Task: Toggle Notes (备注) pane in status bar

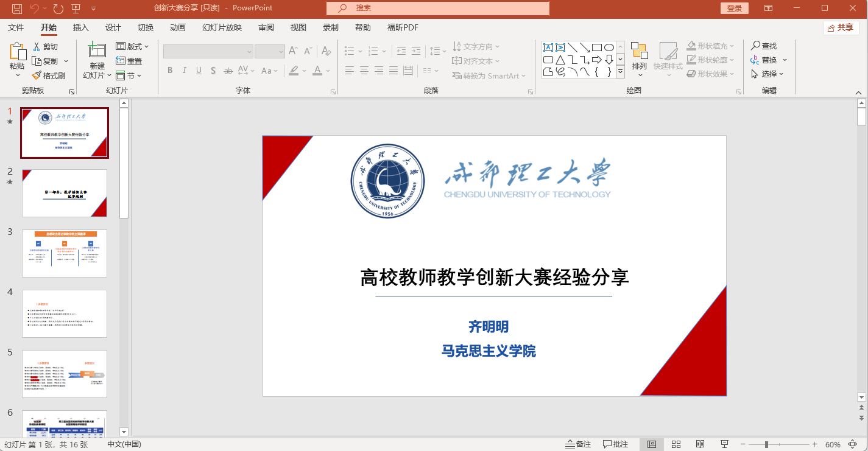Action: pyautogui.click(x=577, y=444)
